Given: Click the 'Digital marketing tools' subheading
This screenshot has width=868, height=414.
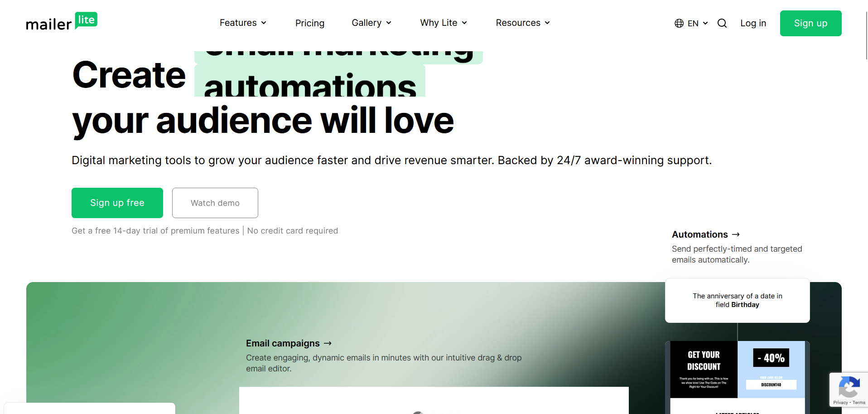Looking at the screenshot, I should point(392,161).
